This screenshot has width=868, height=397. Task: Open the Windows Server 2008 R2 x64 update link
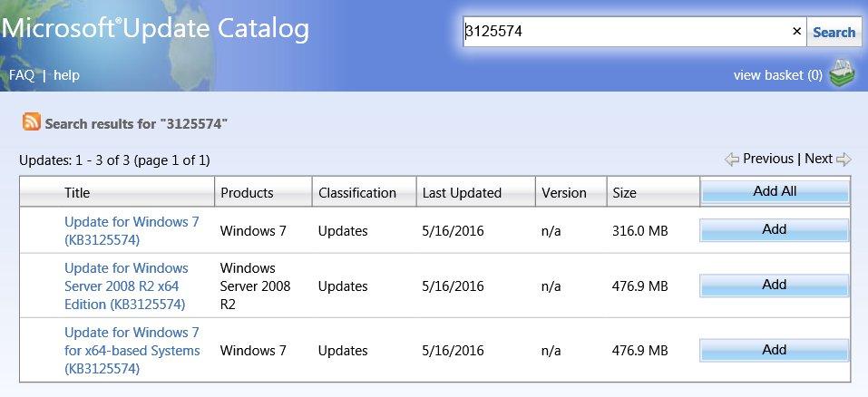126,286
